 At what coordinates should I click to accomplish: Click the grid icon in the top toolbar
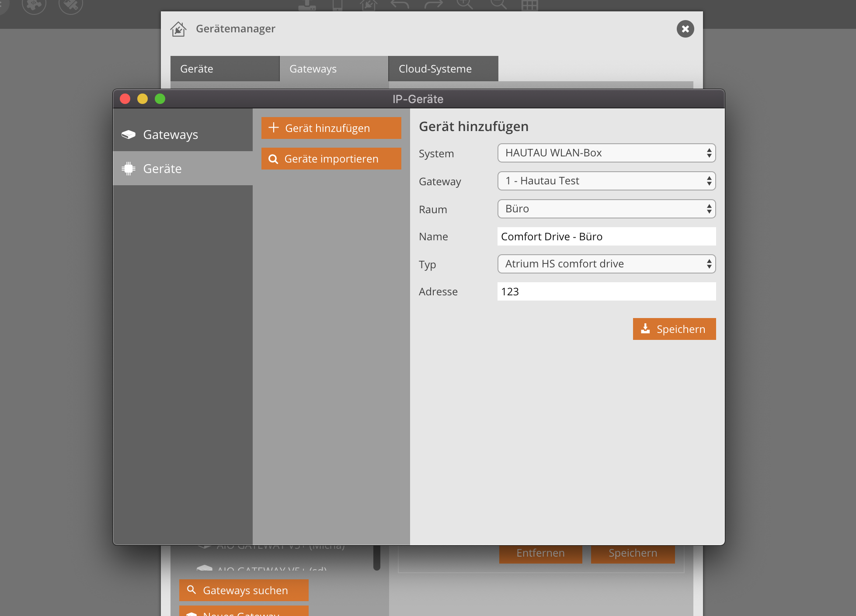coord(529,5)
